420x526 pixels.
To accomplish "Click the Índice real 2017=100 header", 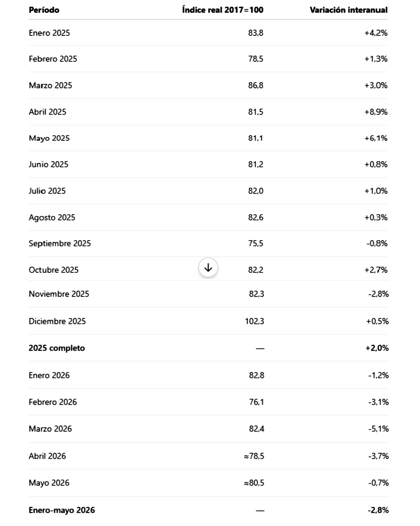I will click(223, 10).
